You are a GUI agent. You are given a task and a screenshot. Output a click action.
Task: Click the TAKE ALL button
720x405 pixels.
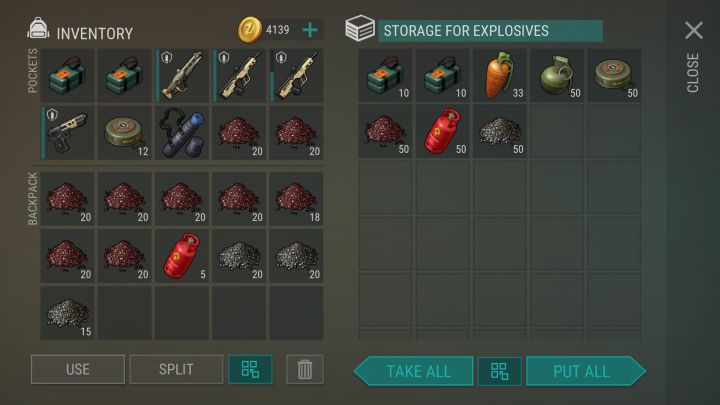click(414, 371)
